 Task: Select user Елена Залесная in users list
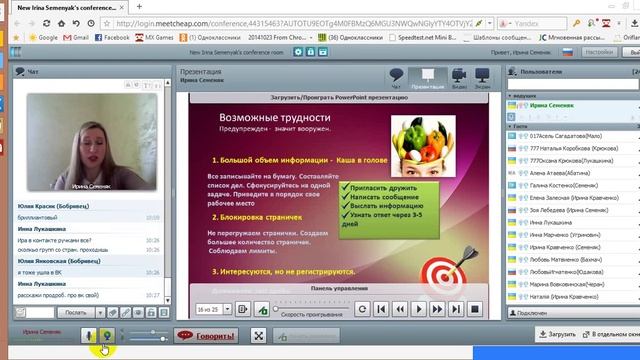[x=574, y=198]
